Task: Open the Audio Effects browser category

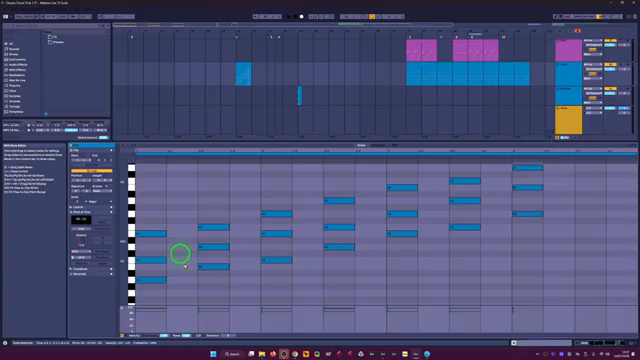Action: point(18,65)
